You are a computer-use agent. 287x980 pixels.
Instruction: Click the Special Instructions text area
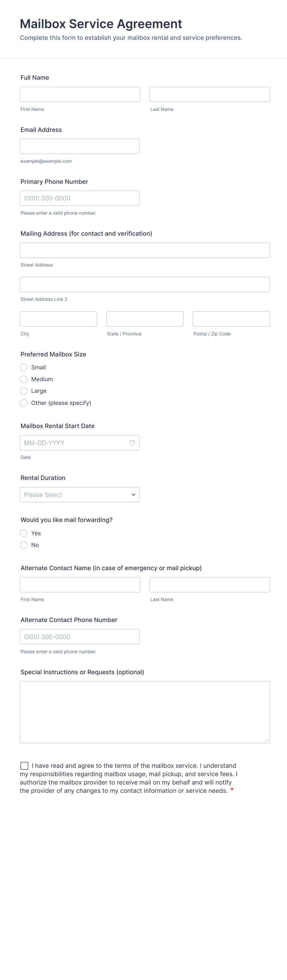145,712
